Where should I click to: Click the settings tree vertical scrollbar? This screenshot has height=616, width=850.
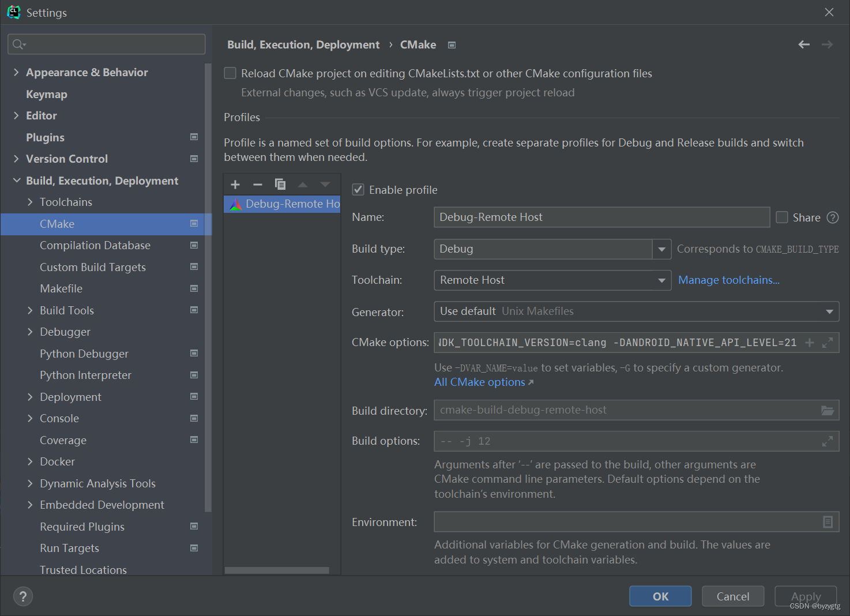[x=208, y=287]
